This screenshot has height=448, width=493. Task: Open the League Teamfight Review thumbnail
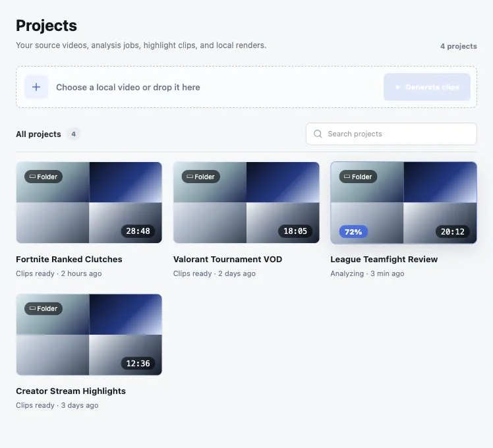point(403,202)
